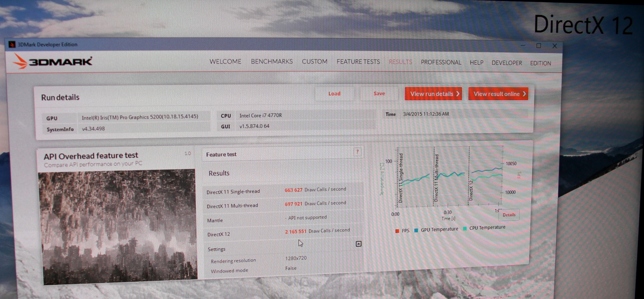Select the DirectX 11 Multi-thread result row
Viewport: 644px width, 299px height.
(x=283, y=204)
